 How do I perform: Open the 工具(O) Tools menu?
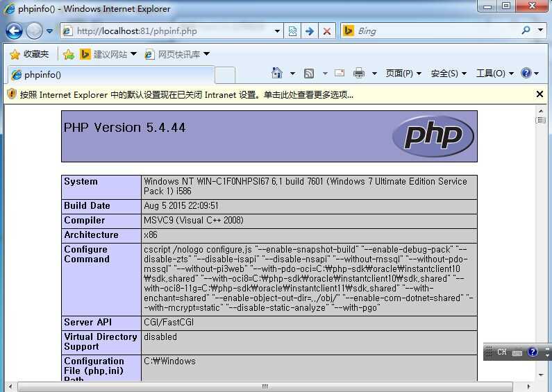tap(494, 73)
